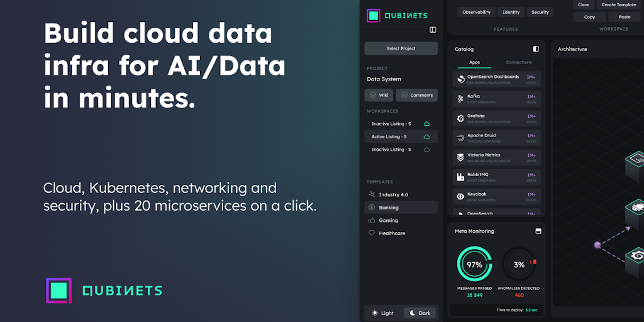Select RabbitMQ in the catalog
Screen dimensions: 644x322
[497, 177]
